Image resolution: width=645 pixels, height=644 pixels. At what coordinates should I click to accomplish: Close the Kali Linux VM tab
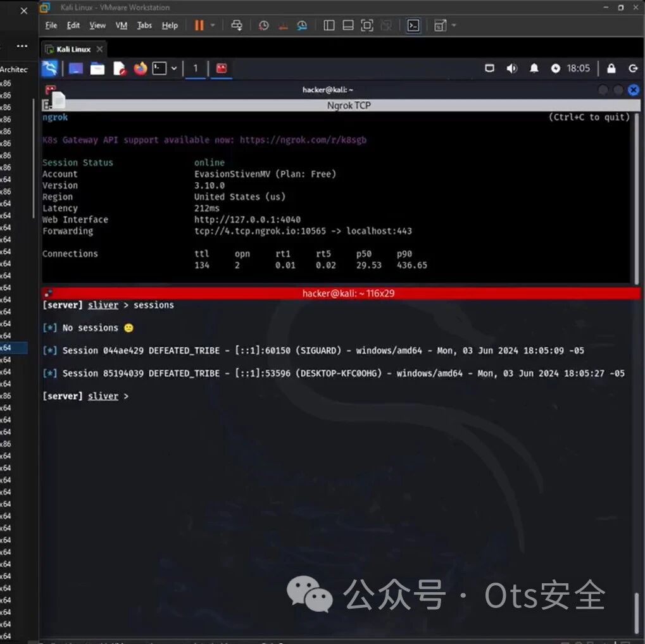click(99, 49)
